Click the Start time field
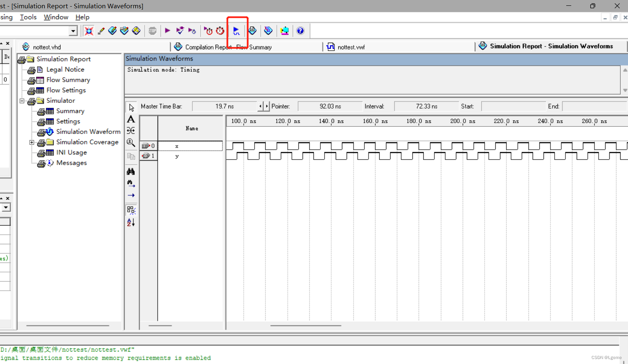The image size is (628, 364). pos(513,106)
